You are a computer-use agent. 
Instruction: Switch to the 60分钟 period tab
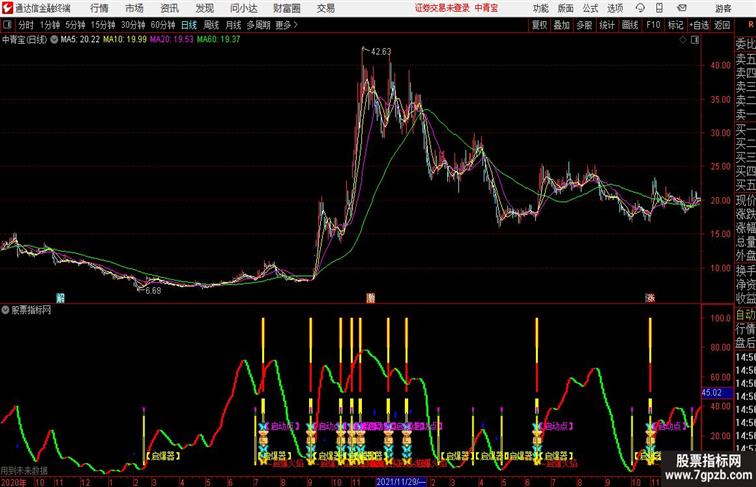tap(163, 25)
